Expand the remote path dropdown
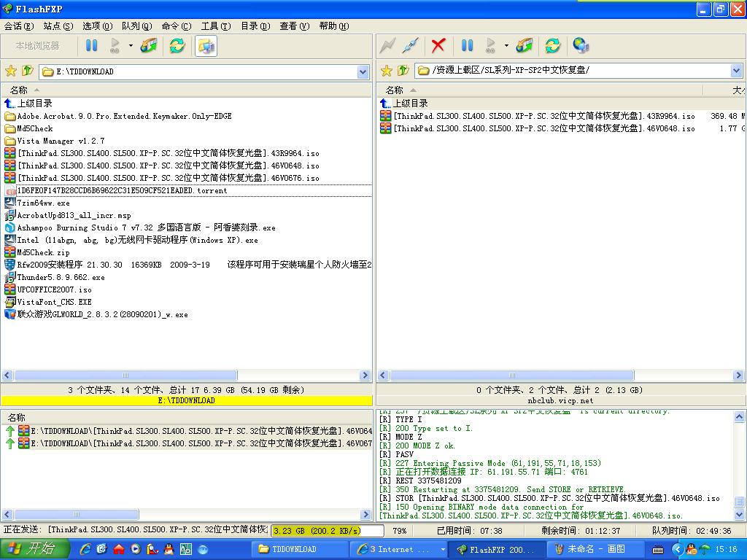The image size is (747, 560). pyautogui.click(x=737, y=71)
